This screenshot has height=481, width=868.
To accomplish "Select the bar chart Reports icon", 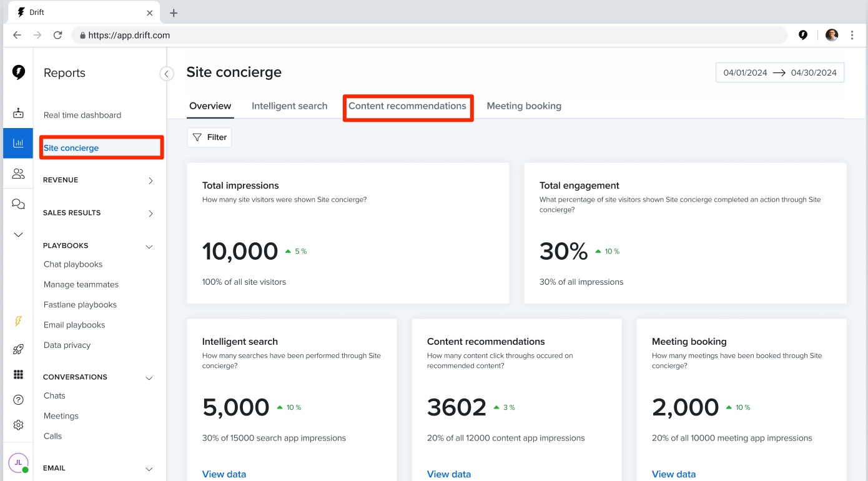I will pos(18,143).
